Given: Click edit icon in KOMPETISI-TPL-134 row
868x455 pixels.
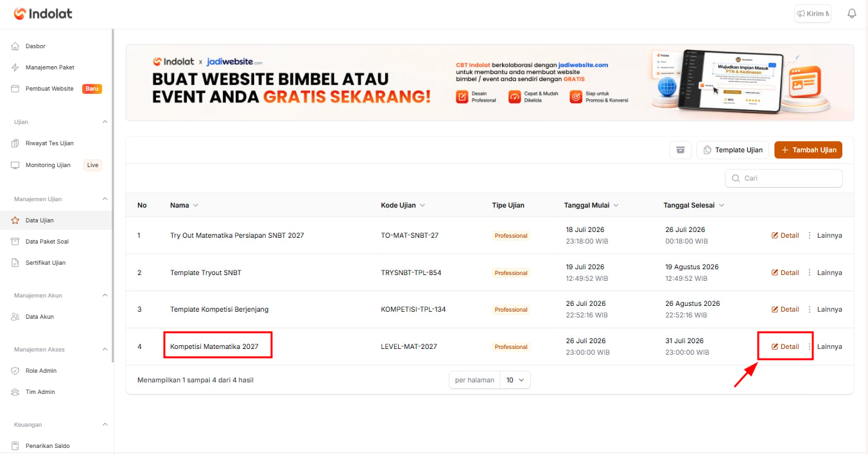Looking at the screenshot, I should point(775,309).
